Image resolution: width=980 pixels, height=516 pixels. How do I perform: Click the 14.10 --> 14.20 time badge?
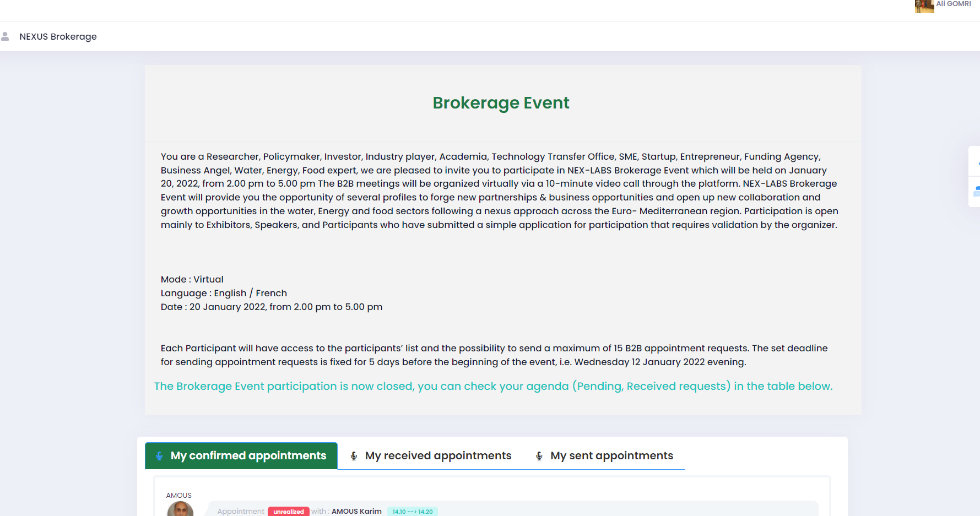(x=413, y=512)
